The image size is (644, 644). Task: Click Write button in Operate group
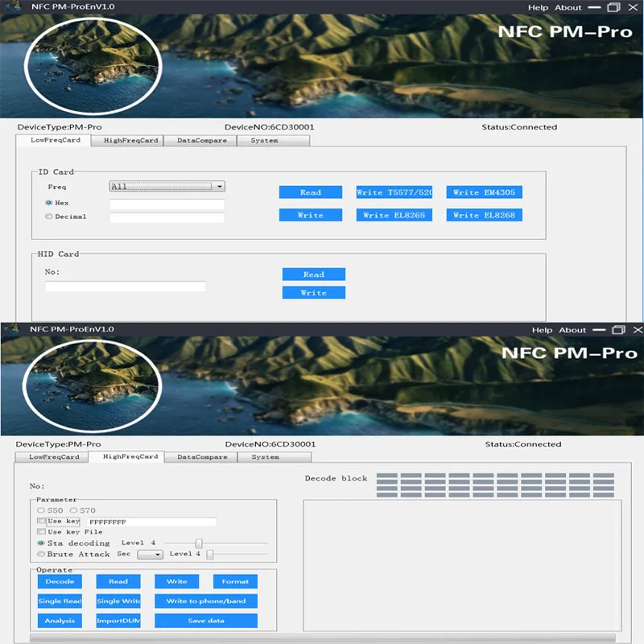tap(177, 581)
